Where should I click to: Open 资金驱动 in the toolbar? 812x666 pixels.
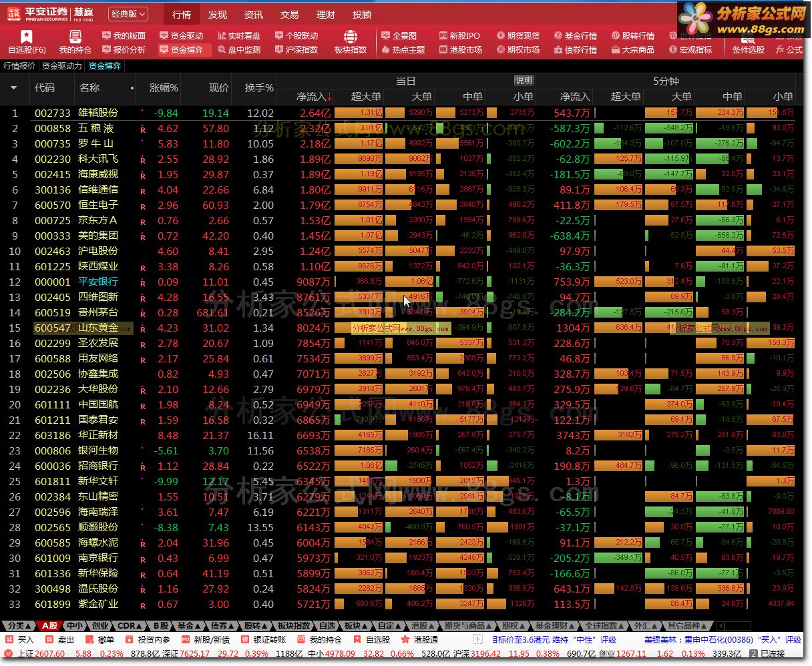click(x=182, y=35)
